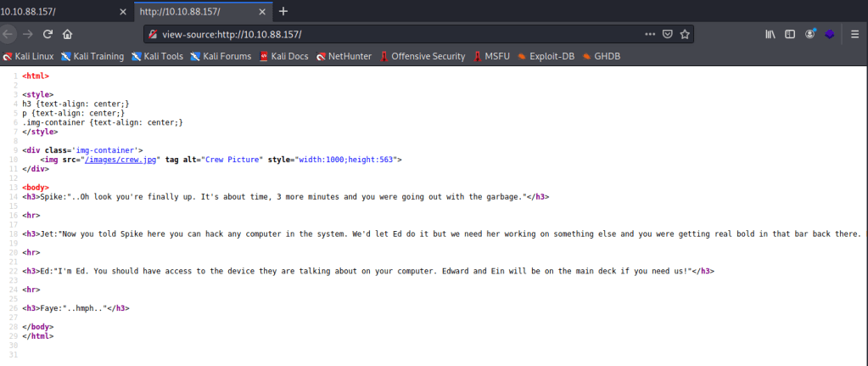Toggle the sidebar view icon
The image size is (868, 366).
point(790,34)
